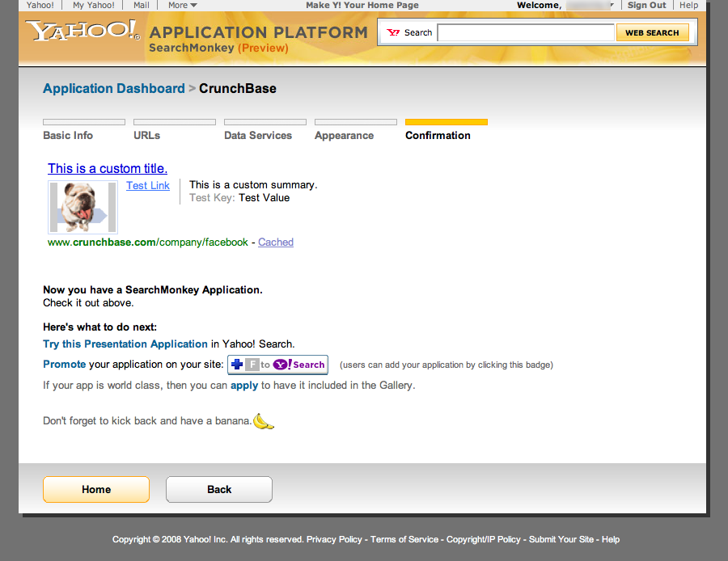This screenshot has width=728, height=561.
Task: Open the Test Link hyperlink
Action: tap(148, 185)
